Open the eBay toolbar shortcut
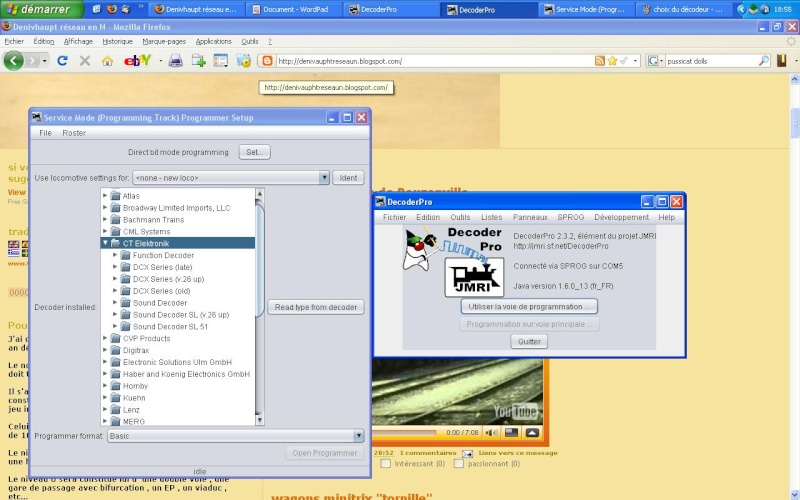The height and width of the screenshot is (500, 800). pos(137,61)
